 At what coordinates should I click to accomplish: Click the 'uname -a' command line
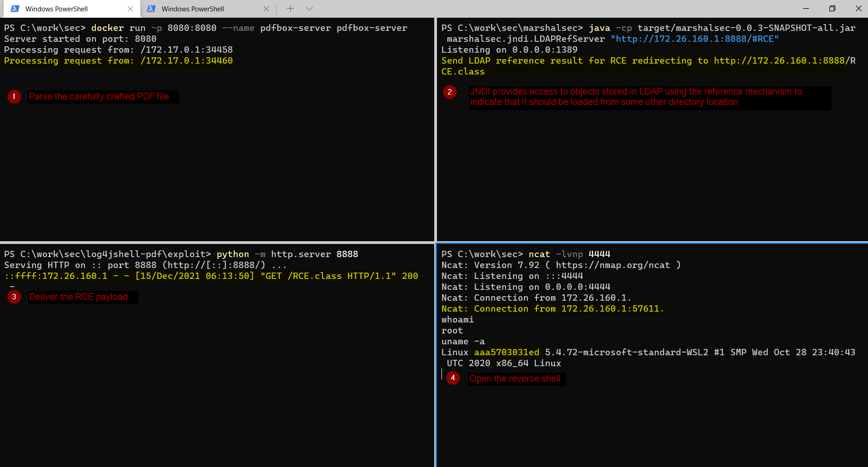pyautogui.click(x=463, y=342)
